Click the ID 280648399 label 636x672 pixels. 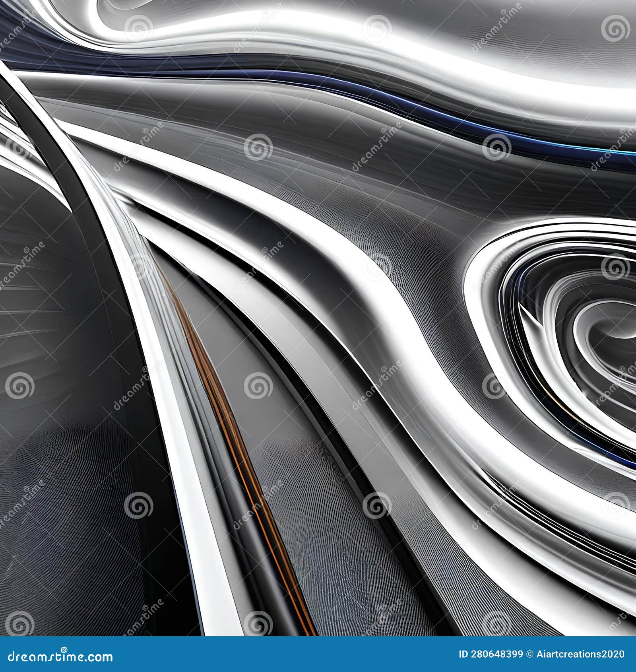click(491, 653)
